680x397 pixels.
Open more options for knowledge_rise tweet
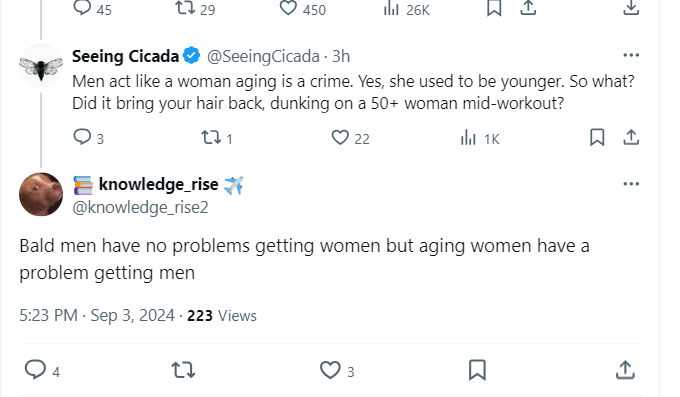(631, 184)
